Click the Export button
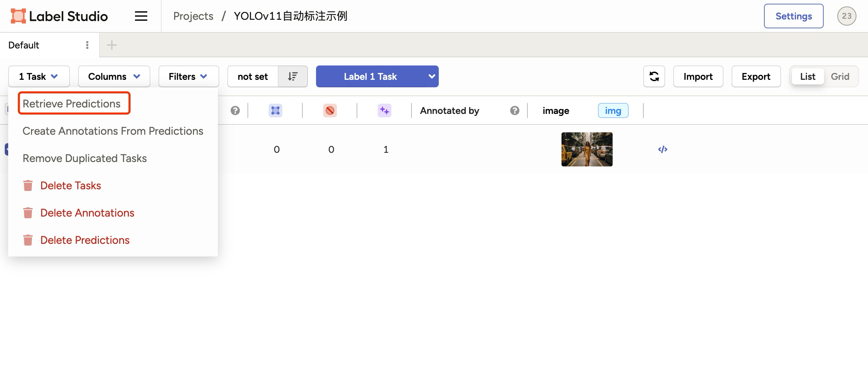Viewport: 868px width, 384px height. tap(756, 76)
